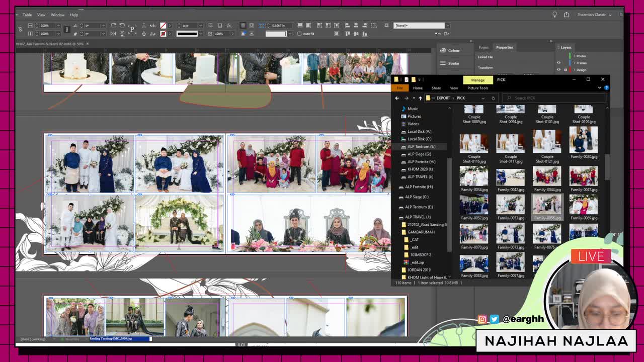Click the share icon at top right
The height and width of the screenshot is (362, 644).
click(567, 15)
